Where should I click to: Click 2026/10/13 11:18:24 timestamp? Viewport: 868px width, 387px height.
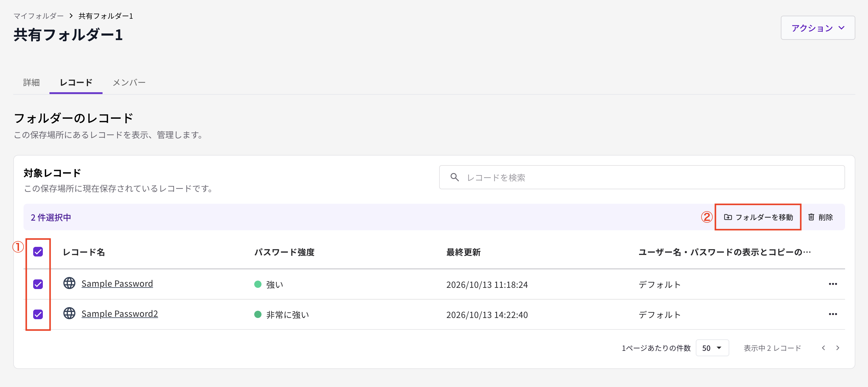click(x=487, y=285)
